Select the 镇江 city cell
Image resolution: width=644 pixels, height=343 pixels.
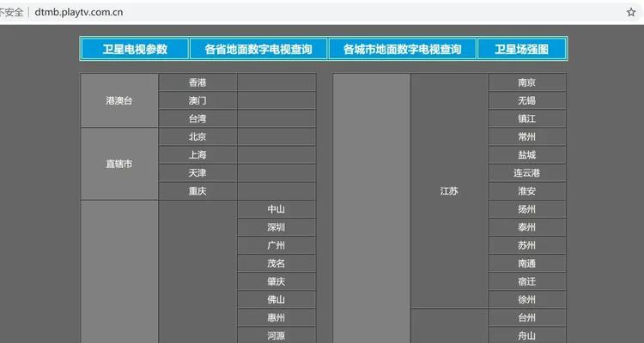coord(527,118)
